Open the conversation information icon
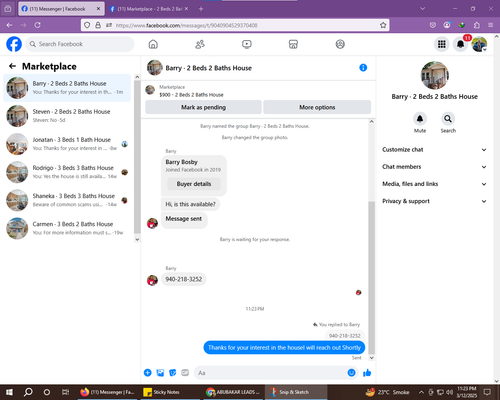500x400 pixels. coord(363,68)
